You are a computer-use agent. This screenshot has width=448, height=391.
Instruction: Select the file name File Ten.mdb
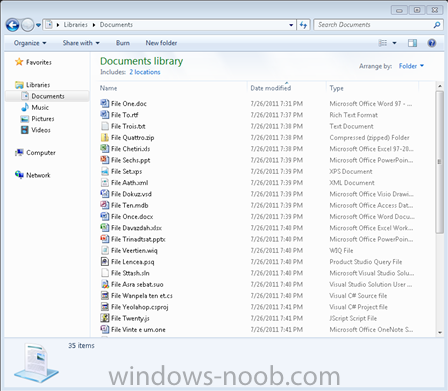click(x=129, y=205)
